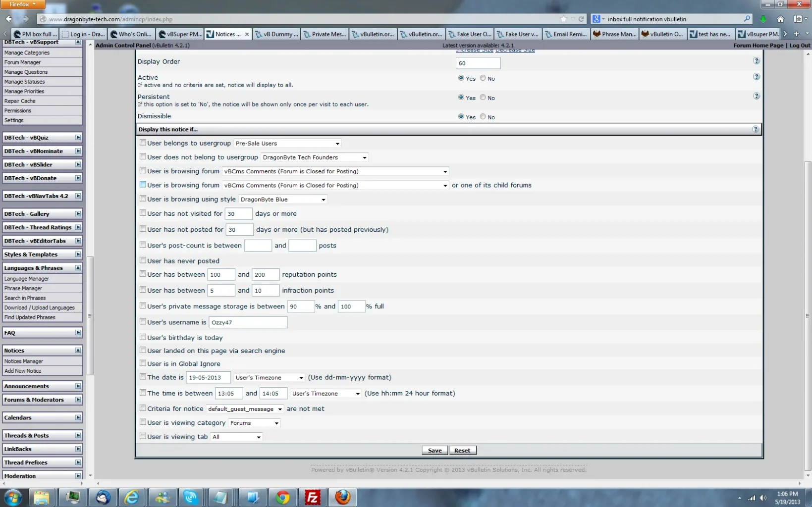The width and height of the screenshot is (812, 507).
Task: Close the Notices tab
Action: click(247, 34)
